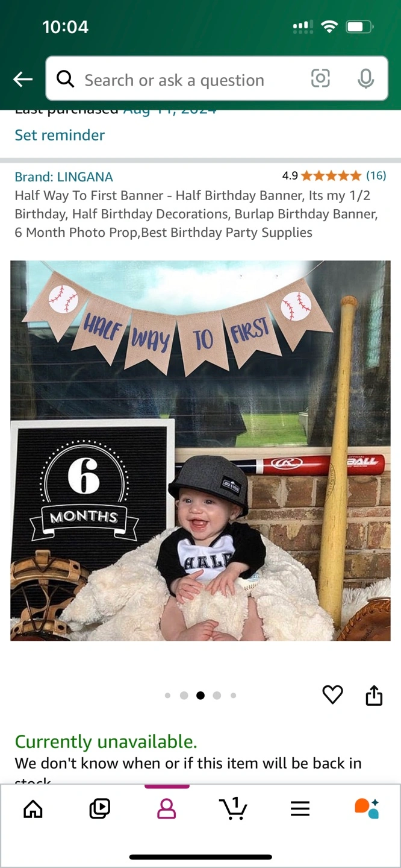Select the fourth image carousel dot

[x=217, y=696]
